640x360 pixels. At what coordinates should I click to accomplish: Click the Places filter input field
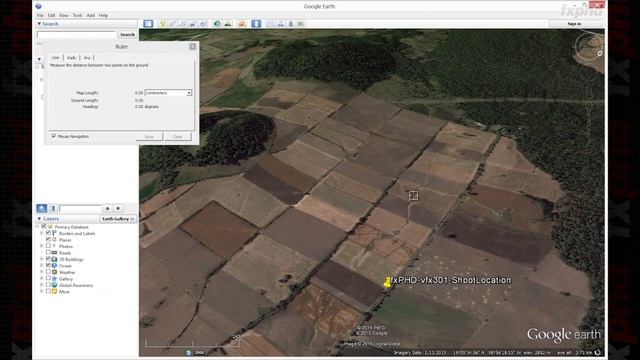[x=80, y=209]
